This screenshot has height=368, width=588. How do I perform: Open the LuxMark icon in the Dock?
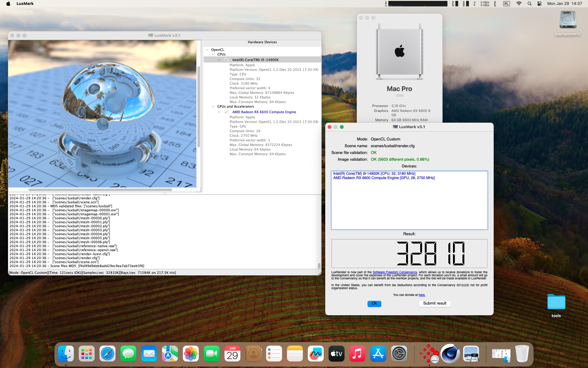click(x=429, y=354)
